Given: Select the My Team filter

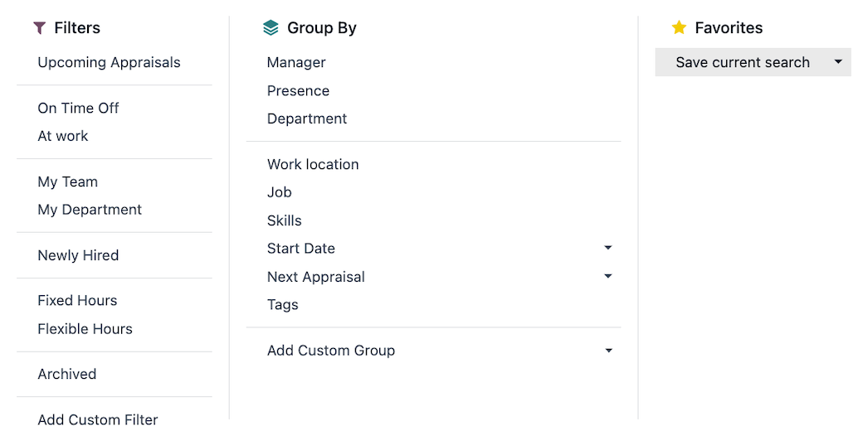Looking at the screenshot, I should pyautogui.click(x=67, y=182).
